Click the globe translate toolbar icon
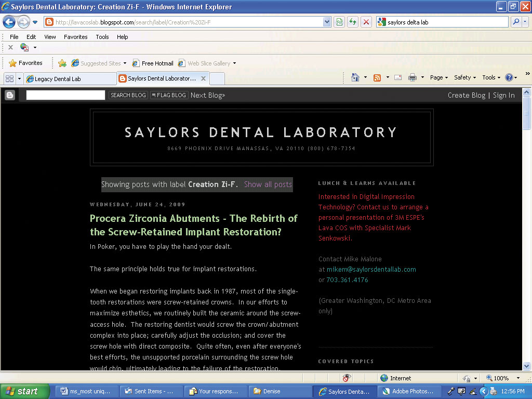 point(24,47)
